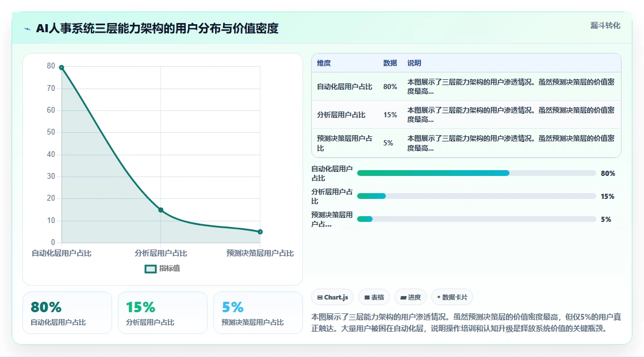
Task: Click the 维度 table column header
Action: coord(324,63)
